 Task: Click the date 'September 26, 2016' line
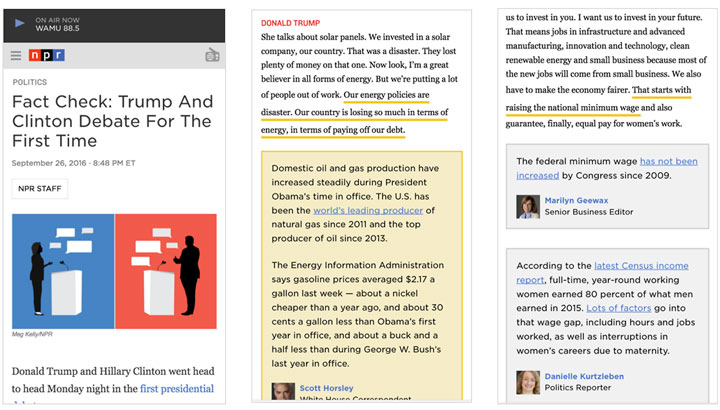[73, 163]
